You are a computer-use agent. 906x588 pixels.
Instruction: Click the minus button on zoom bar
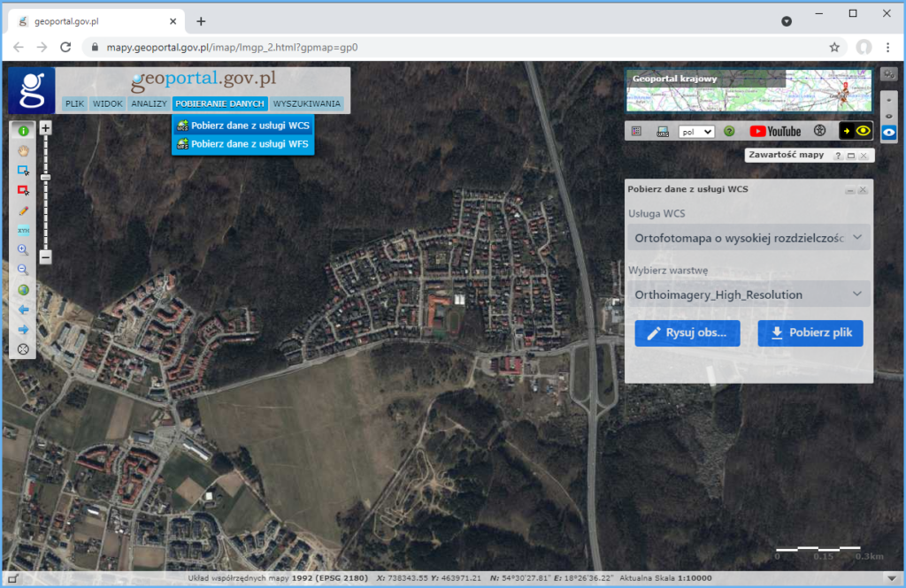tap(46, 257)
